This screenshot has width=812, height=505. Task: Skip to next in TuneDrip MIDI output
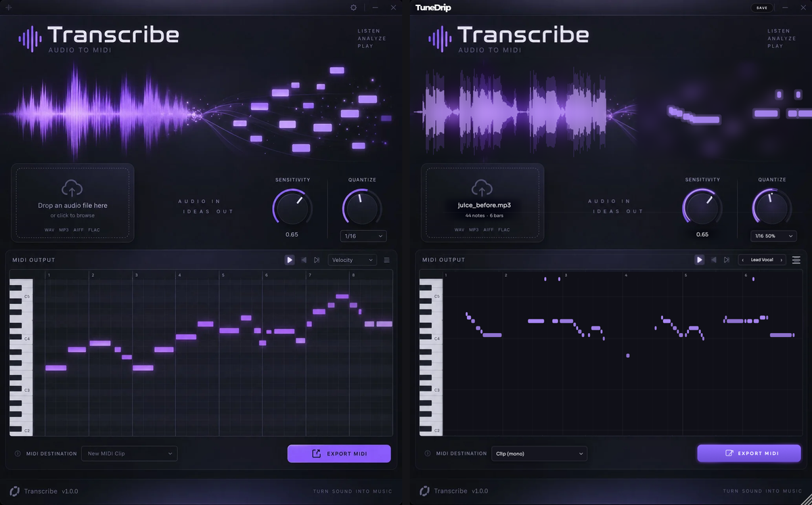click(727, 260)
